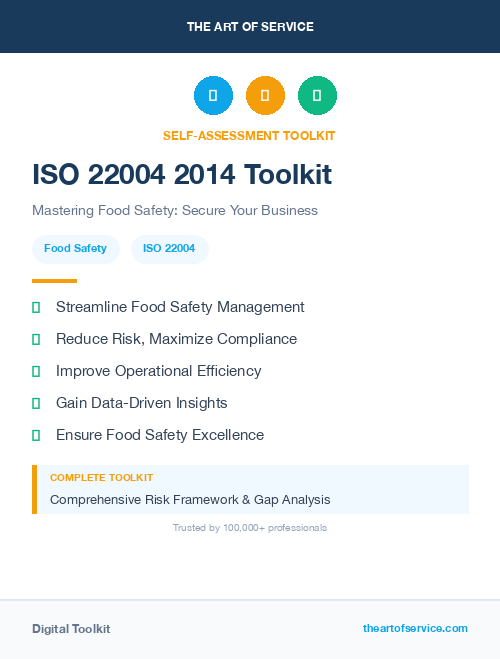Click Trusted by 100,000+ professionals text

coord(250,528)
